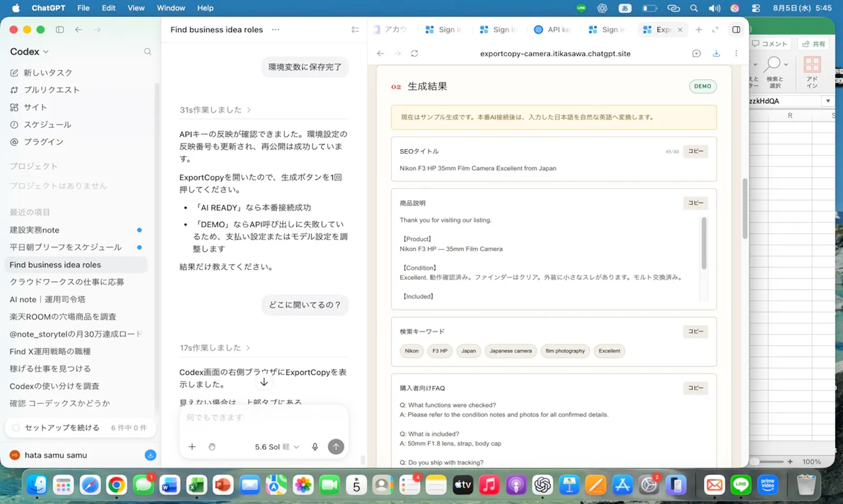Click Excel 共有 share button
The width and height of the screenshot is (843, 504).
click(814, 44)
